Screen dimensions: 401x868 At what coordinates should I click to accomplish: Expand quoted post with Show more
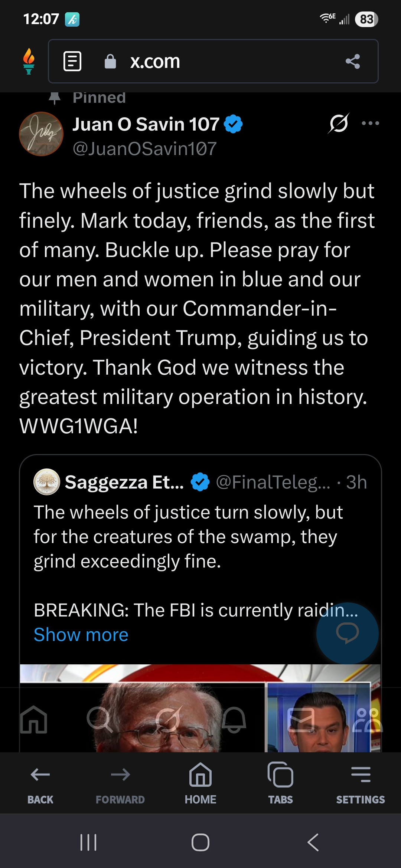click(81, 635)
